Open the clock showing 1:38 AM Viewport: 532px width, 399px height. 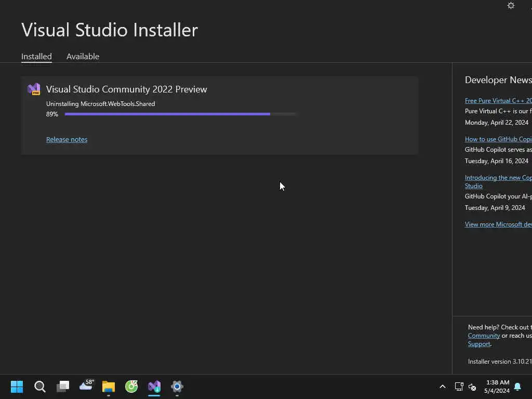click(497, 387)
